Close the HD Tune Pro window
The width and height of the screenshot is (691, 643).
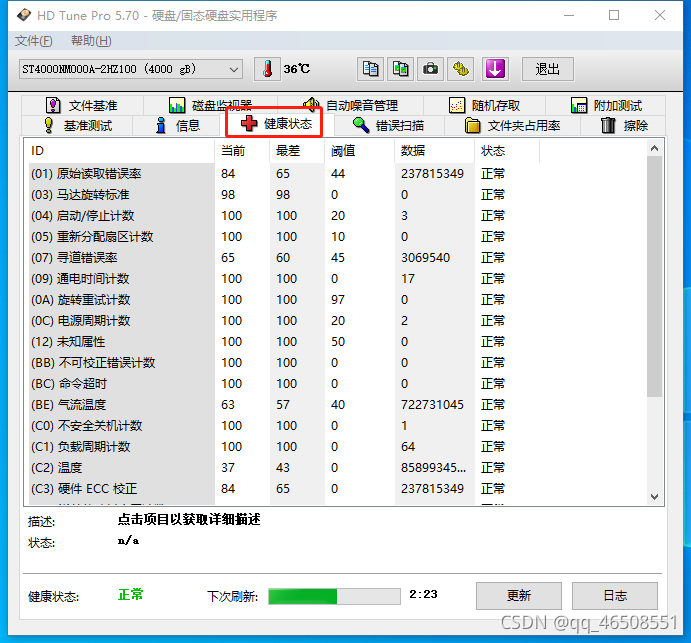(660, 15)
